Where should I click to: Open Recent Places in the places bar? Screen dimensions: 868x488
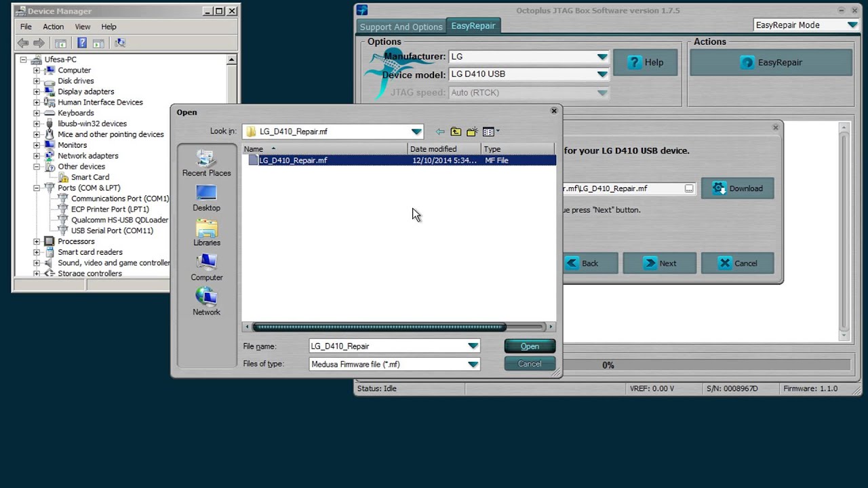pos(206,163)
